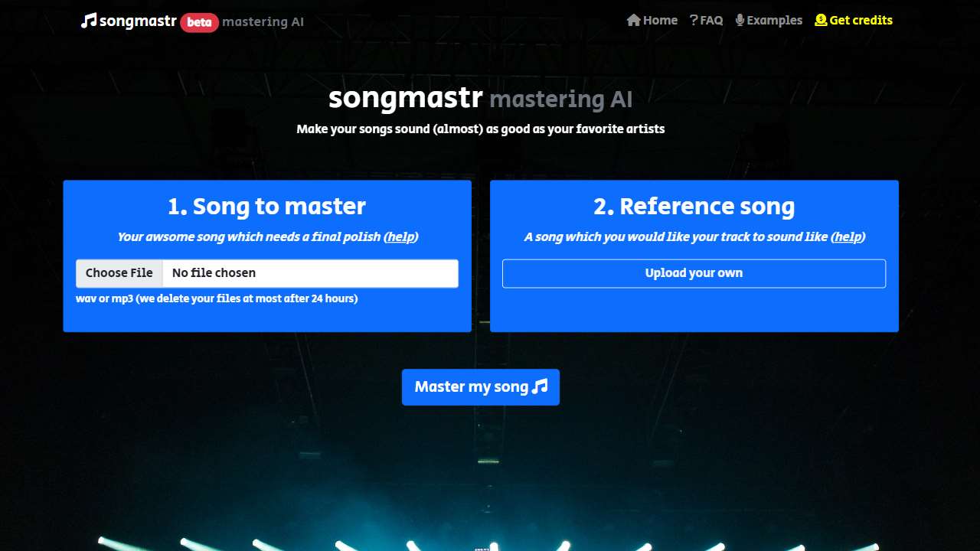Open the help link under Song to master
Viewport: 980px width, 551px height.
[400, 237]
